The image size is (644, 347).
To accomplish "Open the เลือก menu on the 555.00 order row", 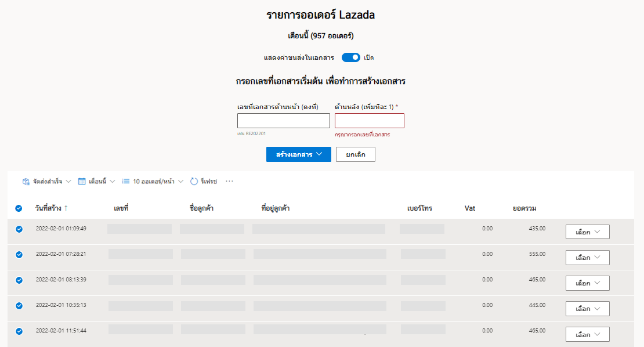I will pyautogui.click(x=587, y=257).
